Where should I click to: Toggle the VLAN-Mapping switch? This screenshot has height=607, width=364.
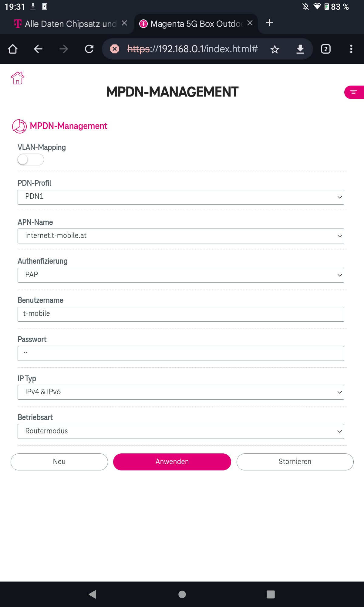pos(31,160)
